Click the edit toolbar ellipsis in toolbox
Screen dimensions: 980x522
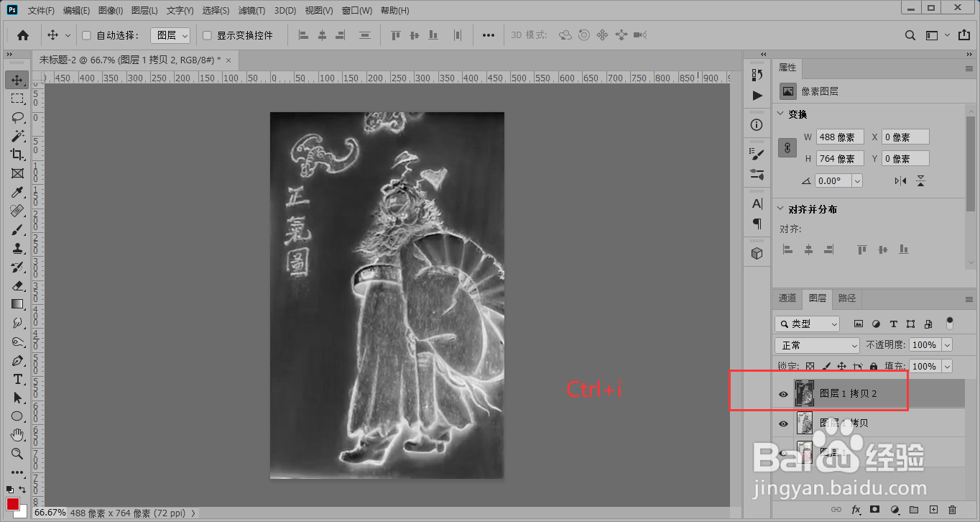click(x=17, y=473)
